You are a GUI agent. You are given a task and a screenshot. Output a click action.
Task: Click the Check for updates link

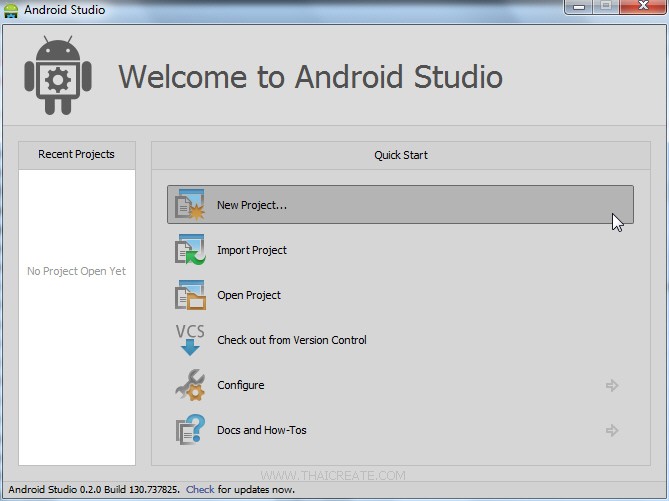tap(200, 489)
